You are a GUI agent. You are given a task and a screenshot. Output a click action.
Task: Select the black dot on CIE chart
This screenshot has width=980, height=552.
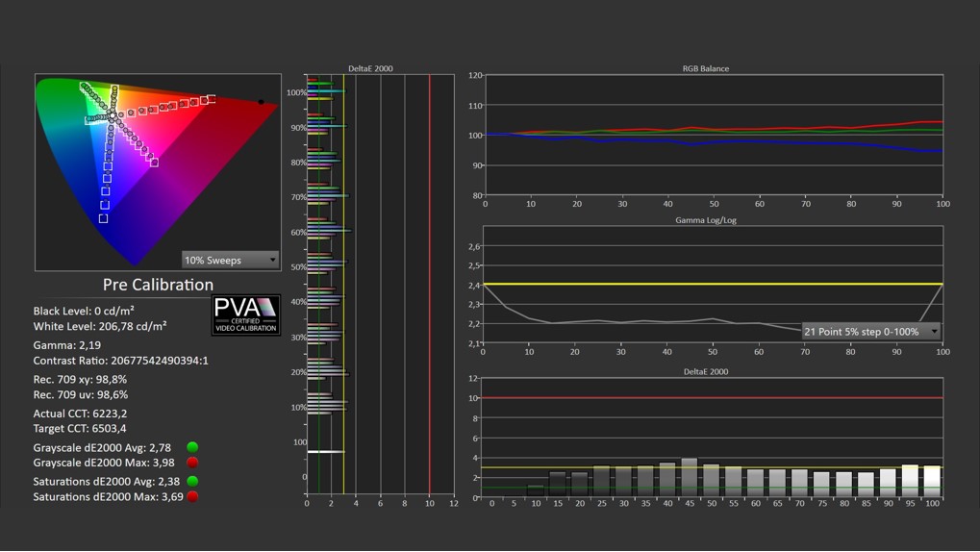point(261,101)
